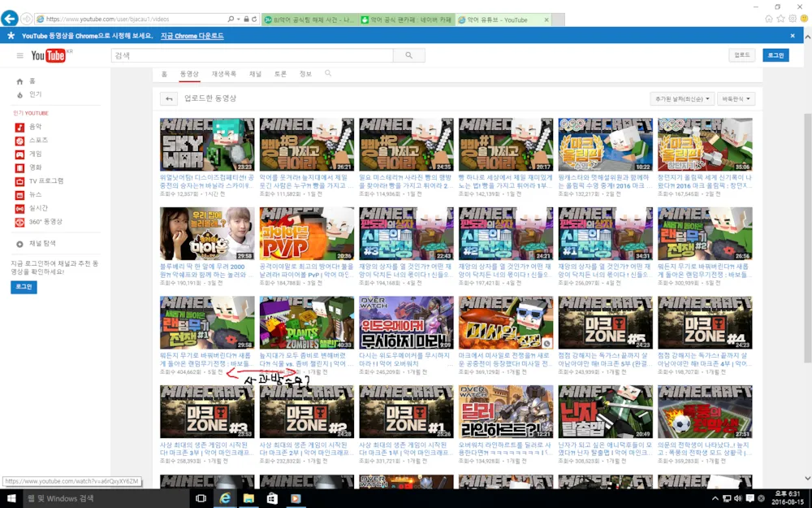This screenshot has height=508, width=812.
Task: Click inside the YouTube 검색 input field
Action: (x=253, y=55)
